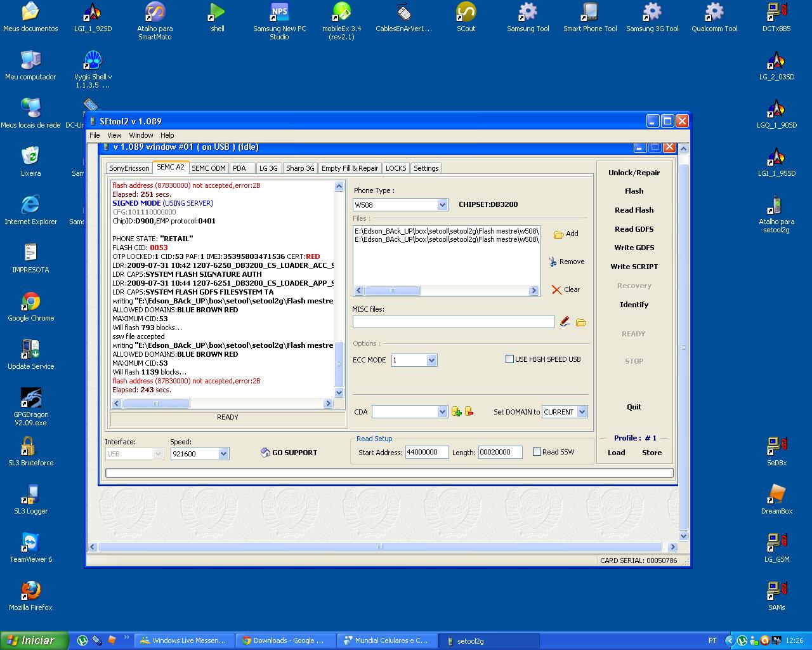This screenshot has width=812, height=650.
Task: Click the Unlock/Repair button
Action: (x=634, y=173)
